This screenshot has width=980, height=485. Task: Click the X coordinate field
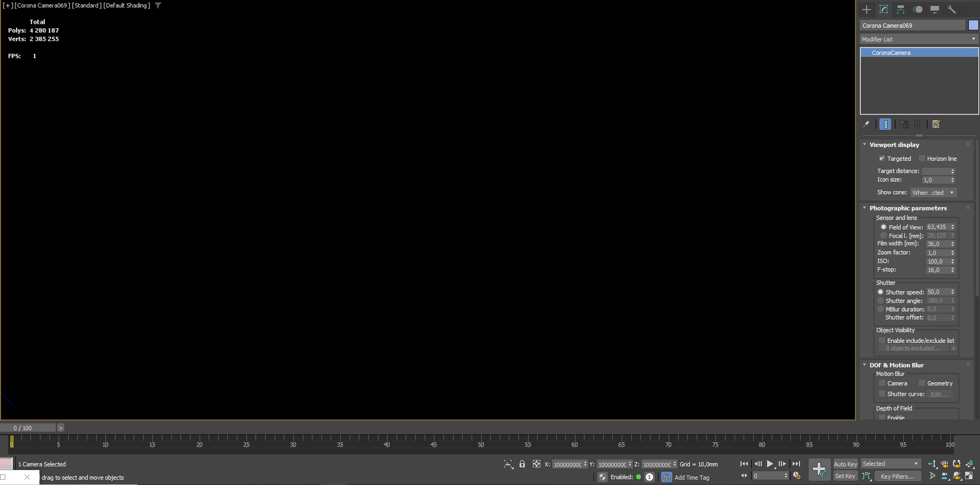(x=567, y=464)
